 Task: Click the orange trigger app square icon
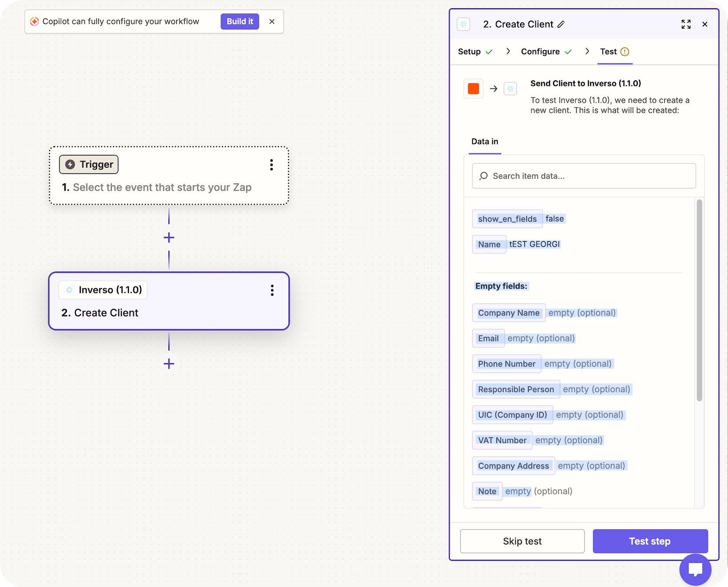[x=474, y=89]
